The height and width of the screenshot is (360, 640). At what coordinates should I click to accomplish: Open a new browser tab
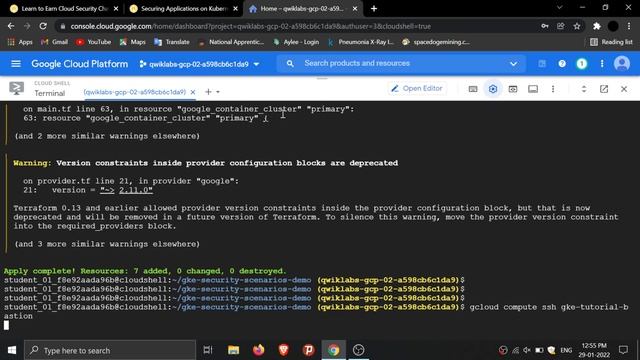(374, 9)
